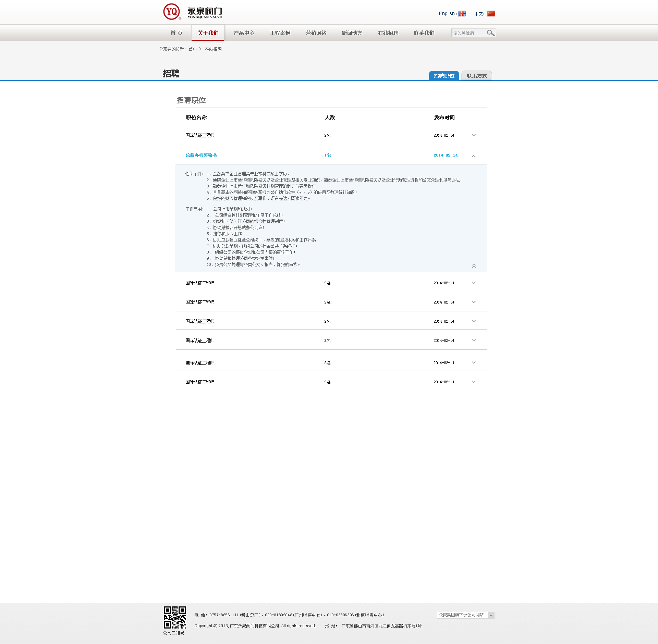Image resolution: width=658 pixels, height=644 pixels.
Task: Open the 在线招聘 menu item
Action: tap(388, 33)
